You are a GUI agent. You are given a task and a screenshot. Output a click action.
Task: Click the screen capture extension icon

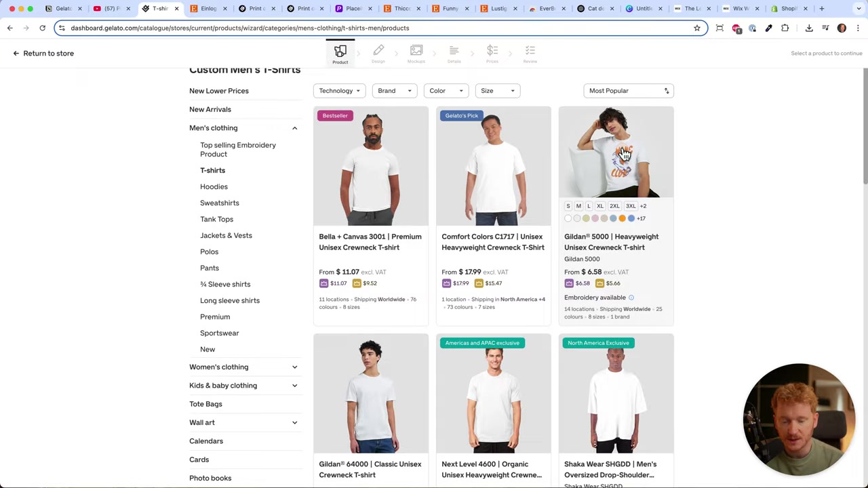719,28
